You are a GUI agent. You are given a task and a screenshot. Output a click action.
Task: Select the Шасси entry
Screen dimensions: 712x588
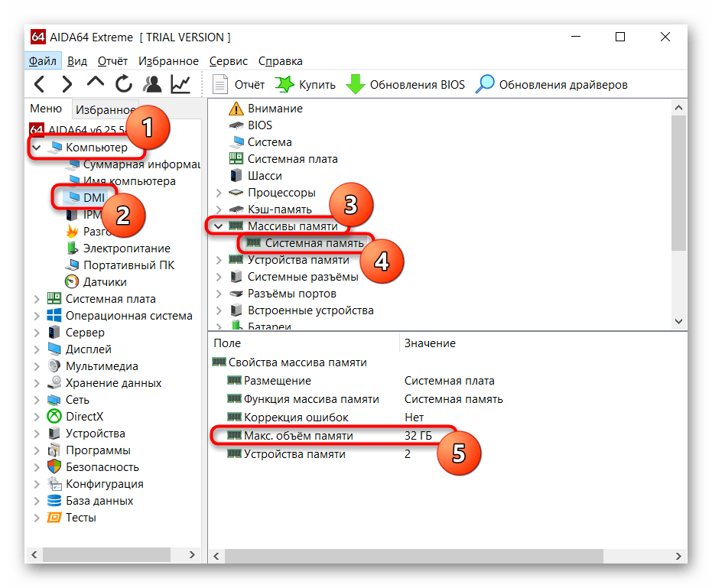point(255,176)
